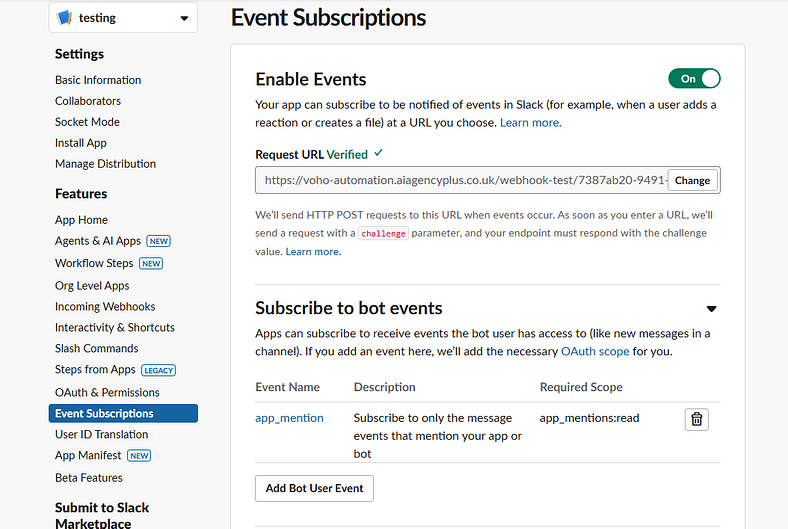This screenshot has width=788, height=529.
Task: Select Incoming Webhooks in the sidebar
Action: (105, 306)
